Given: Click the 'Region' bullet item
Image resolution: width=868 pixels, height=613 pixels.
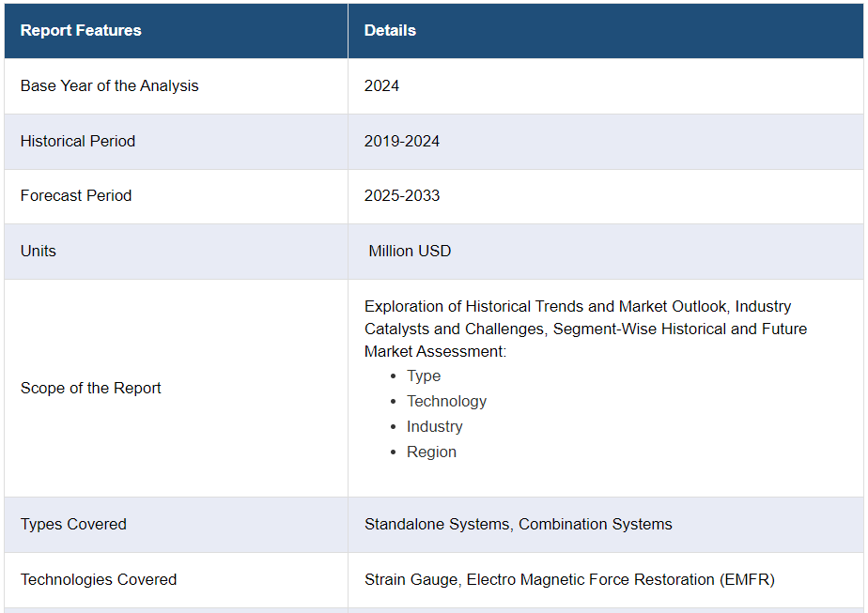Looking at the screenshot, I should [431, 452].
